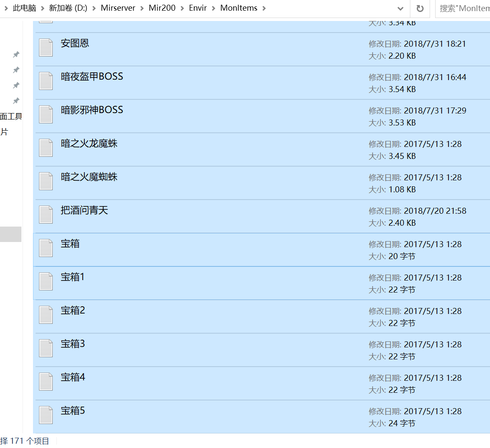Click the 2018/7/31 17:29 modified date

click(435, 111)
